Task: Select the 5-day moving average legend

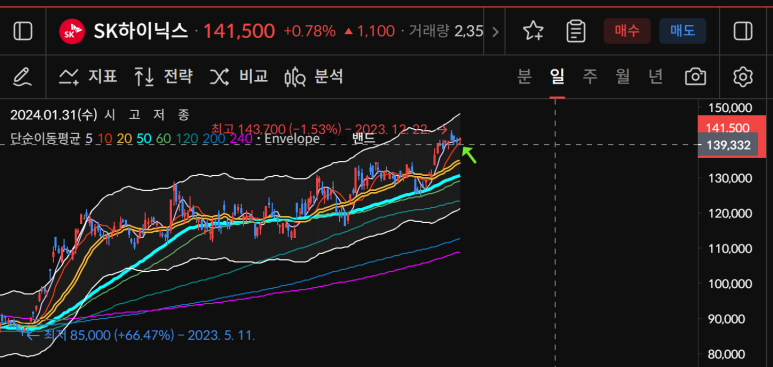Action: point(89,139)
